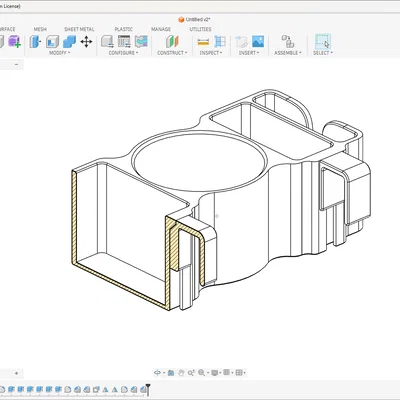Click the Insert Derive tool
The height and width of the screenshot is (400, 400).
point(241,42)
